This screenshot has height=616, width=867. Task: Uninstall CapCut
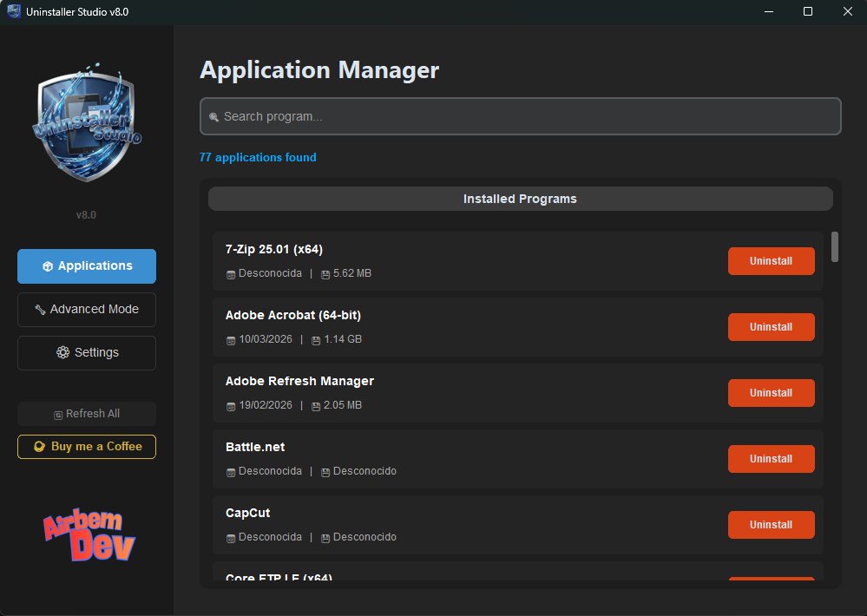pyautogui.click(x=771, y=525)
